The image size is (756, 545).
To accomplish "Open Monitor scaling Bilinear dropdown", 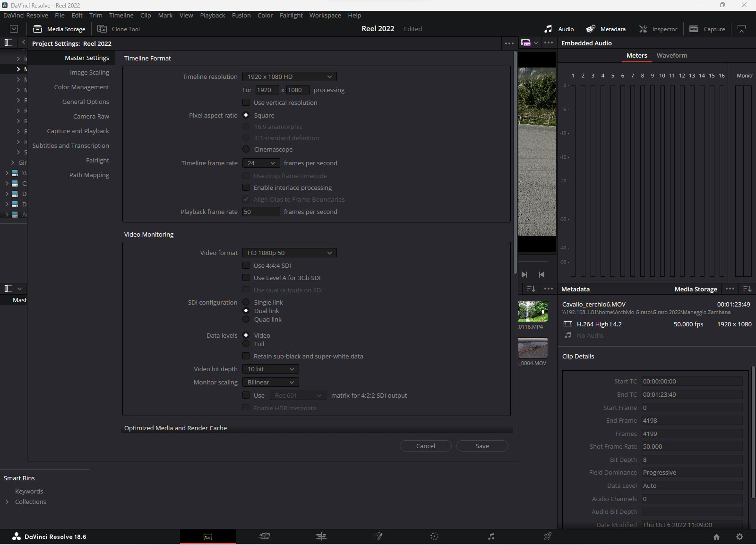I will [270, 382].
